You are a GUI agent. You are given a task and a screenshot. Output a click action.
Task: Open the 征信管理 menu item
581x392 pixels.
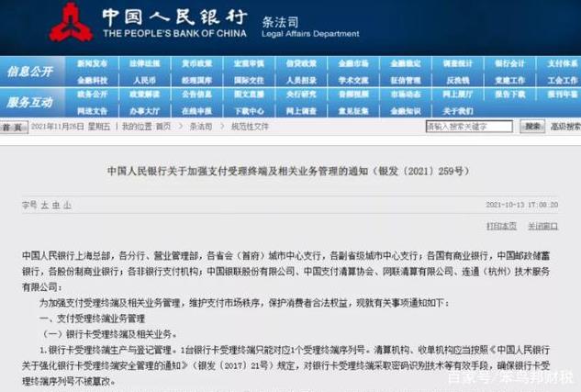coord(406,81)
